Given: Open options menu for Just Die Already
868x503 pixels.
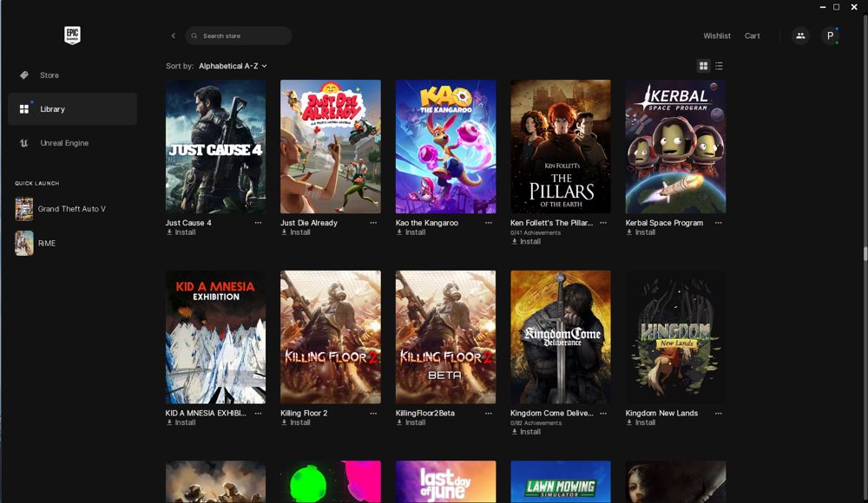Looking at the screenshot, I should pyautogui.click(x=373, y=223).
